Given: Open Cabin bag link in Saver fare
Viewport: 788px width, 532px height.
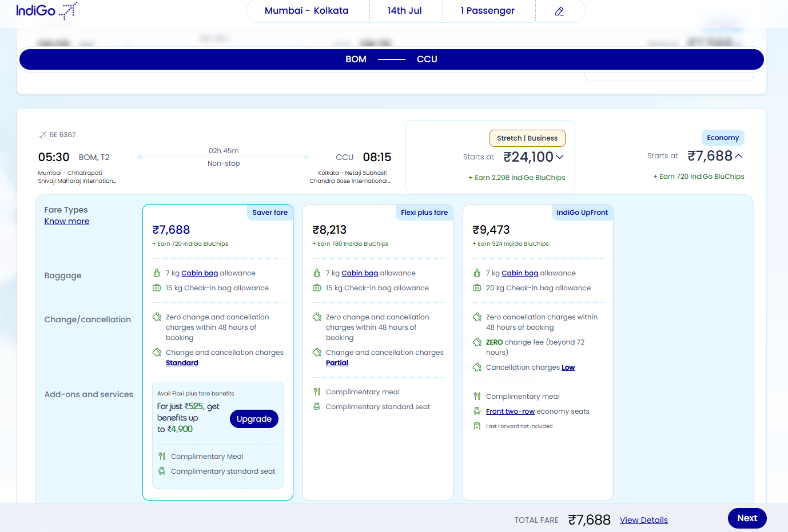Looking at the screenshot, I should coord(200,273).
